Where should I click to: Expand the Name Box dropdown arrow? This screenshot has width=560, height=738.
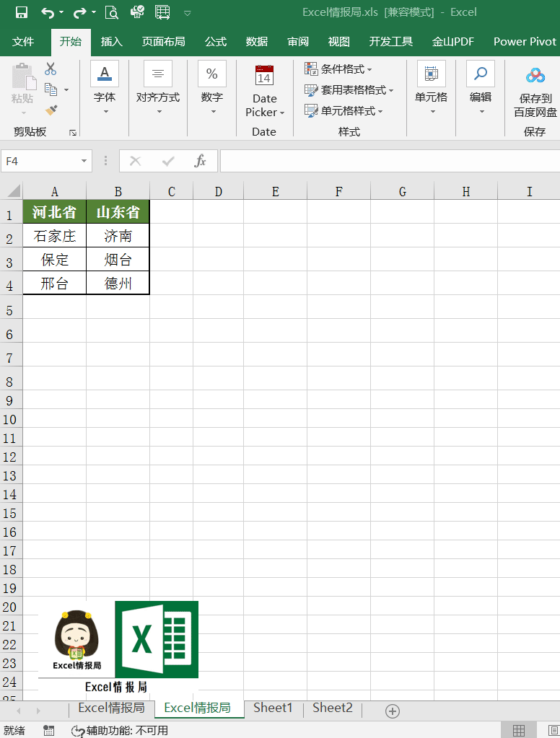[84, 161]
